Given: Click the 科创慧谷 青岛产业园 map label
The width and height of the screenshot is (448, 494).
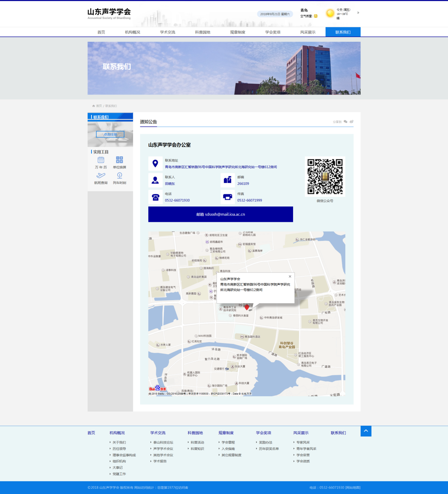Looking at the screenshot, I should 287,345.
